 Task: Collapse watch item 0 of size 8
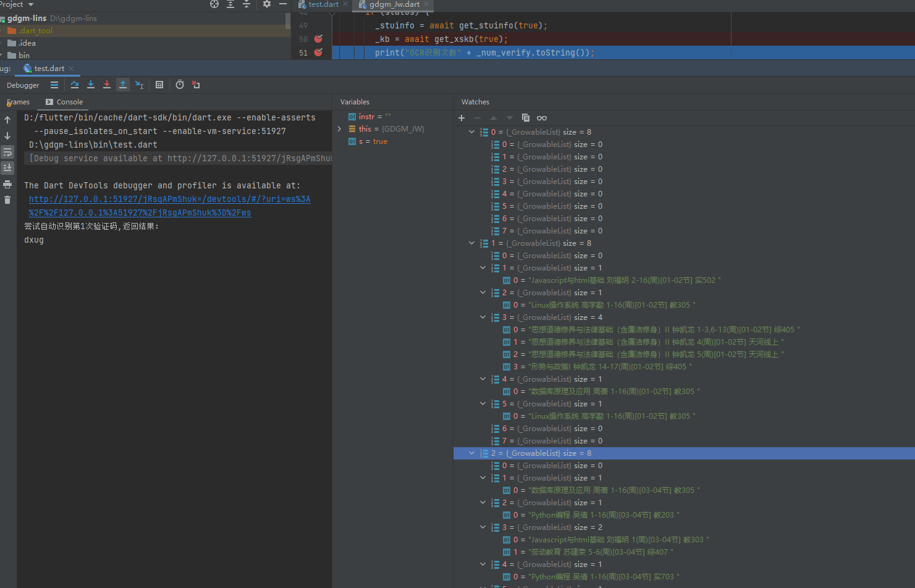[472, 132]
